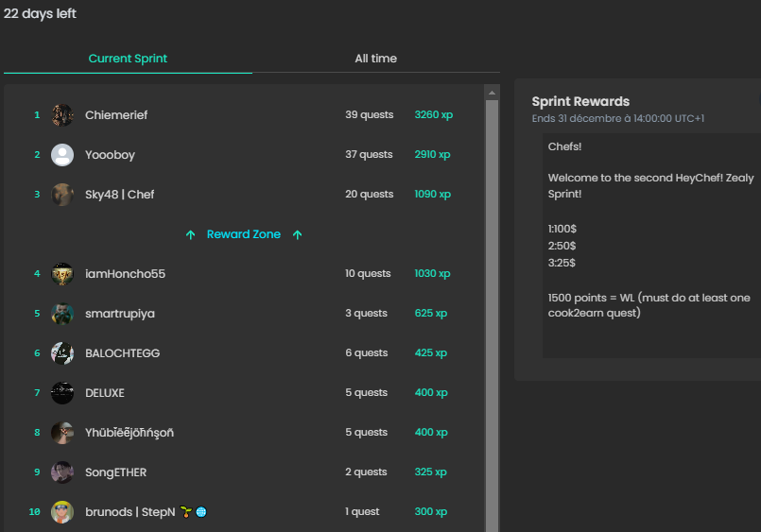Click the 6 quests count
Image resolution: width=761 pixels, height=532 pixels.
tap(367, 353)
